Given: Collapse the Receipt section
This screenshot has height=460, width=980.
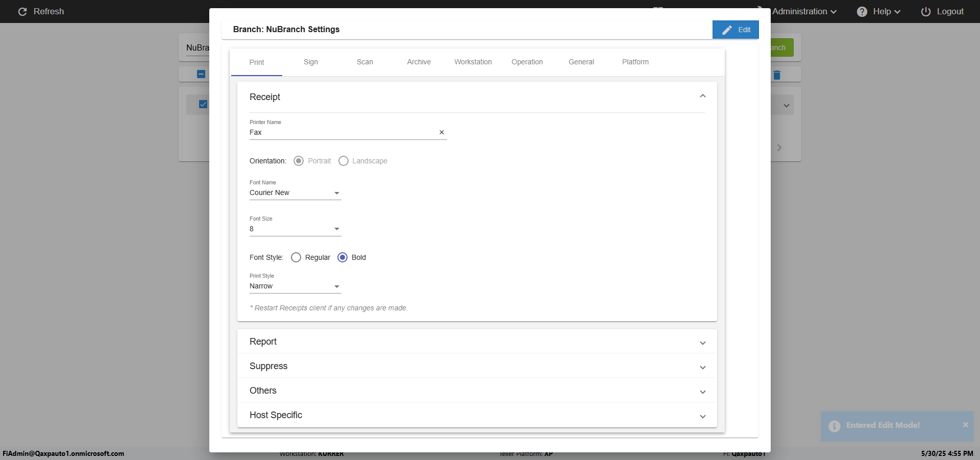Looking at the screenshot, I should 702,96.
